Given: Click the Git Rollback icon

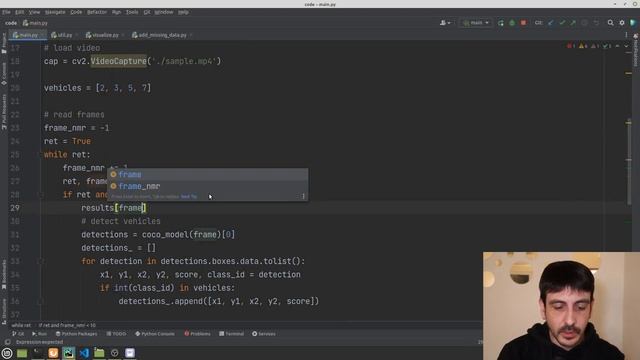Looking at the screenshot, I should point(596,23).
